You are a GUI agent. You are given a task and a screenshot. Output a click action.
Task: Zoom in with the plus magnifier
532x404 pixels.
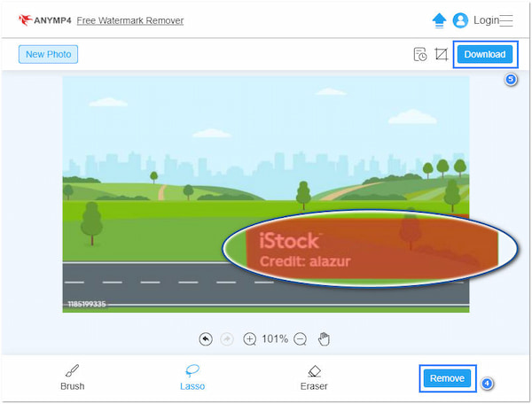250,338
